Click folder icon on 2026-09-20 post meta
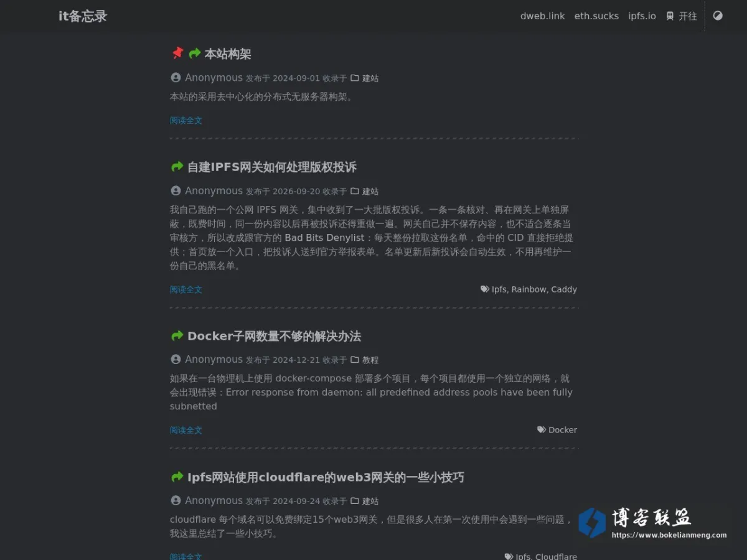747x560 pixels. point(355,191)
